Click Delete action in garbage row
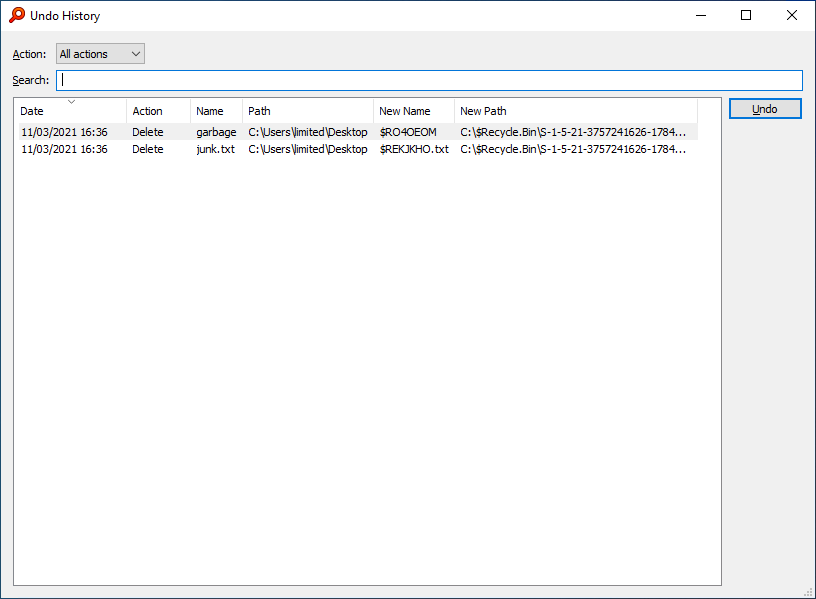 [148, 132]
